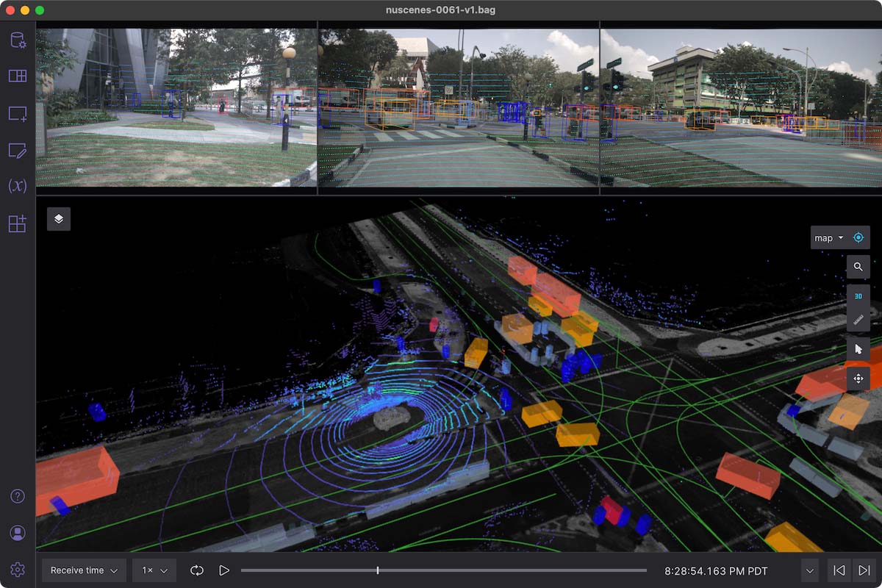Add a new panel to the layout

tap(18, 112)
